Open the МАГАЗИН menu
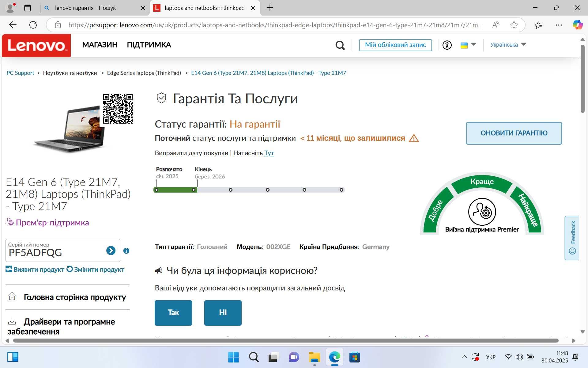This screenshot has height=368, width=588. click(100, 45)
